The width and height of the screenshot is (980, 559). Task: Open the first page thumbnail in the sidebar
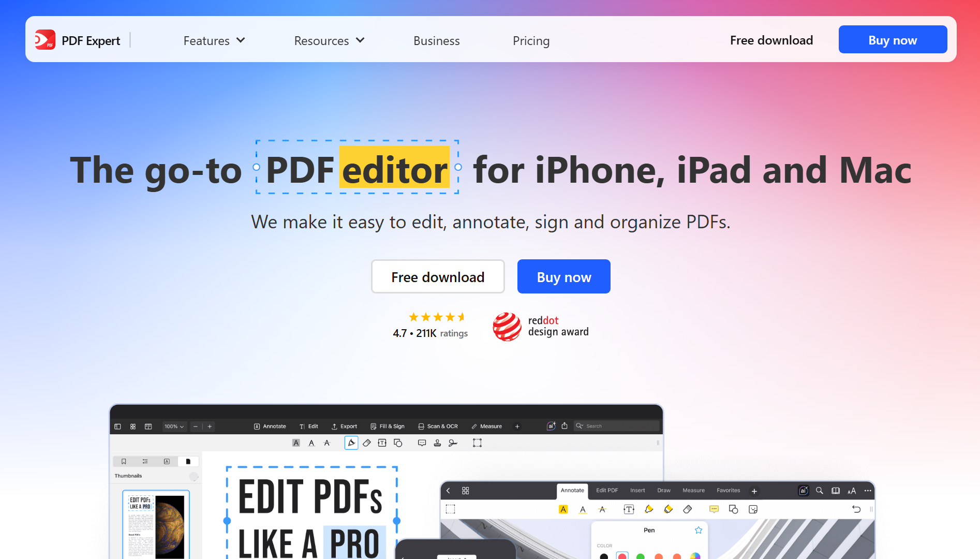[x=156, y=524]
